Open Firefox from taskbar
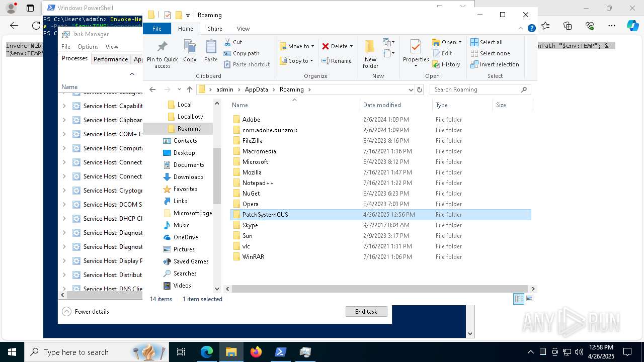The width and height of the screenshot is (644, 362). pos(256,352)
